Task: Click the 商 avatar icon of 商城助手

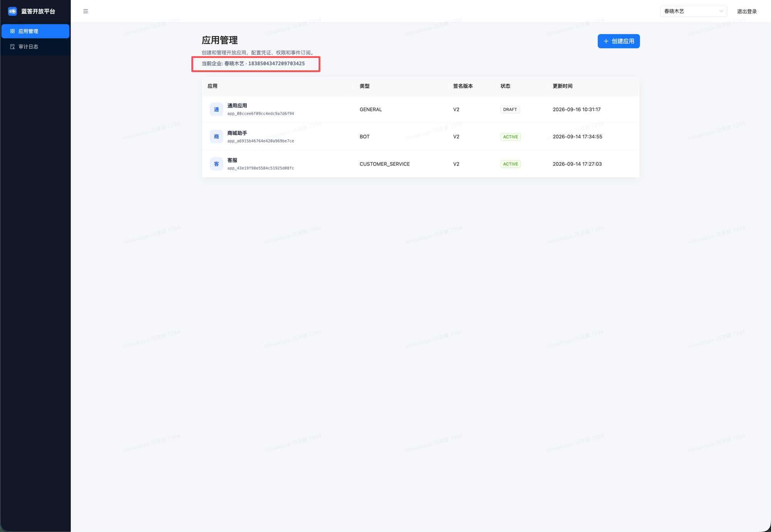Action: (216, 136)
